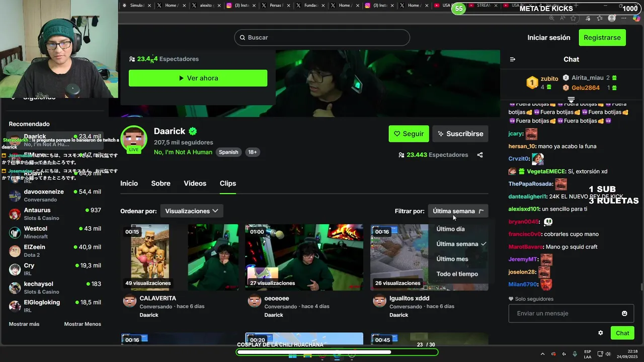Click Daarick's verified badge

[x=193, y=131]
